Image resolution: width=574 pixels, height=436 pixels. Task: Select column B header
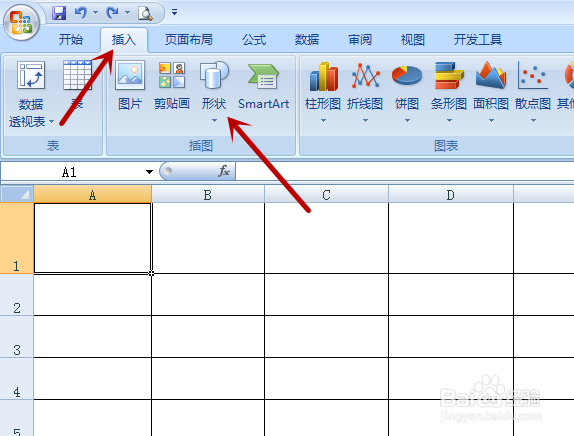(x=208, y=194)
